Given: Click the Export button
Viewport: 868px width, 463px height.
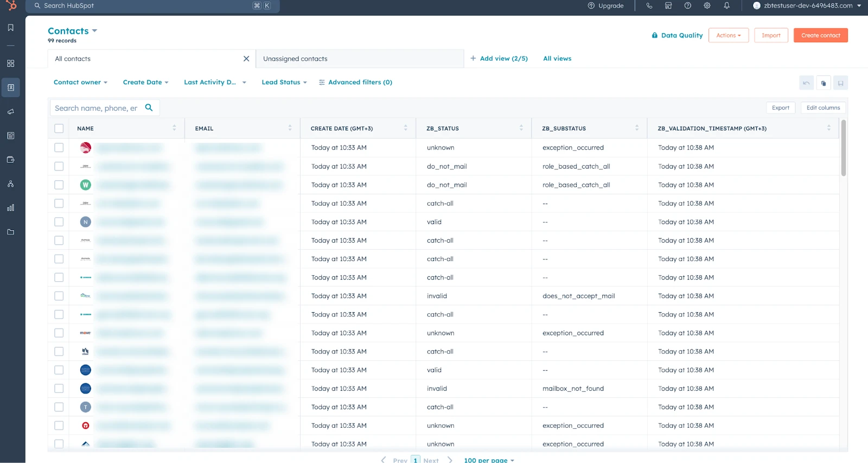Looking at the screenshot, I should coord(780,108).
